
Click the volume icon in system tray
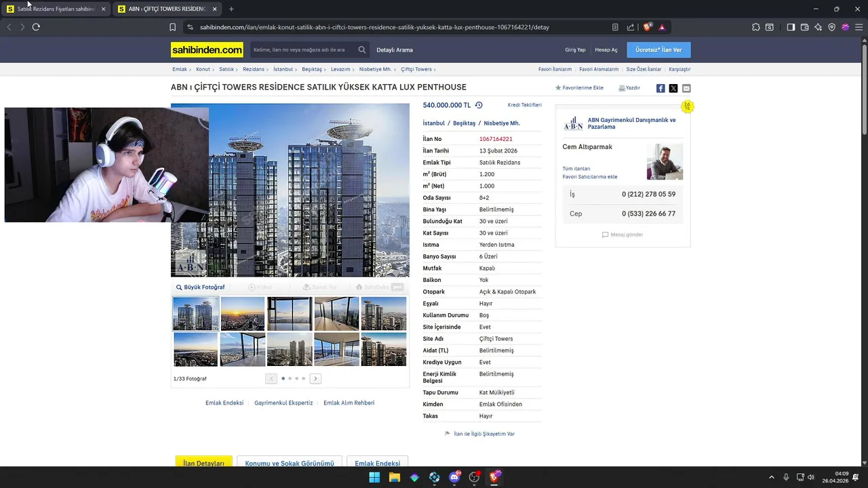pyautogui.click(x=811, y=477)
